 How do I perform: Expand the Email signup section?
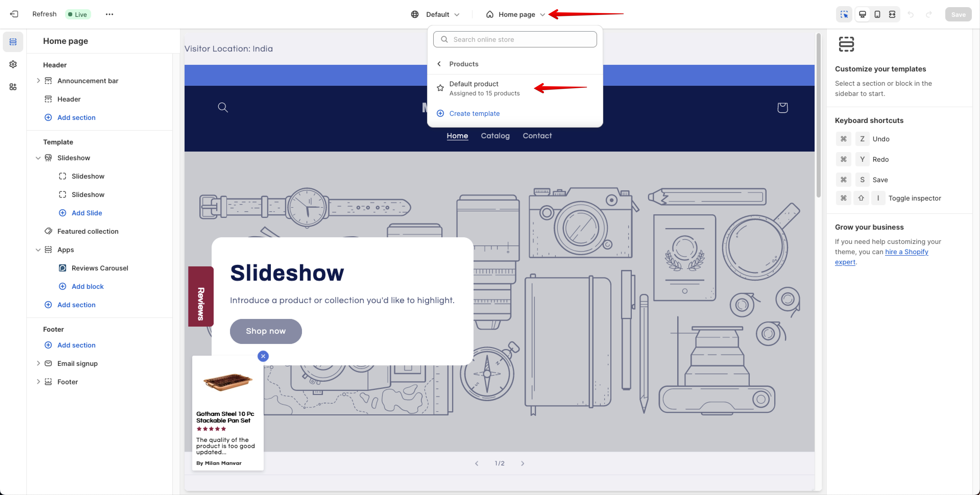click(x=38, y=363)
